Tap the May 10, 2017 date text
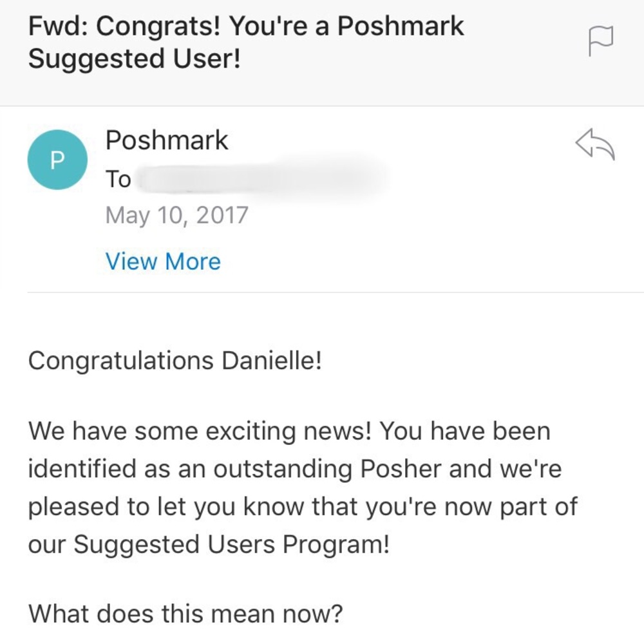644x644 pixels. 176,214
